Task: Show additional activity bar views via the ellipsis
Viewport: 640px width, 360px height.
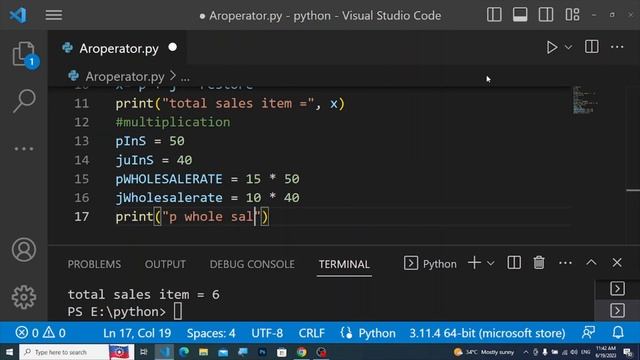Action: [x=24, y=149]
